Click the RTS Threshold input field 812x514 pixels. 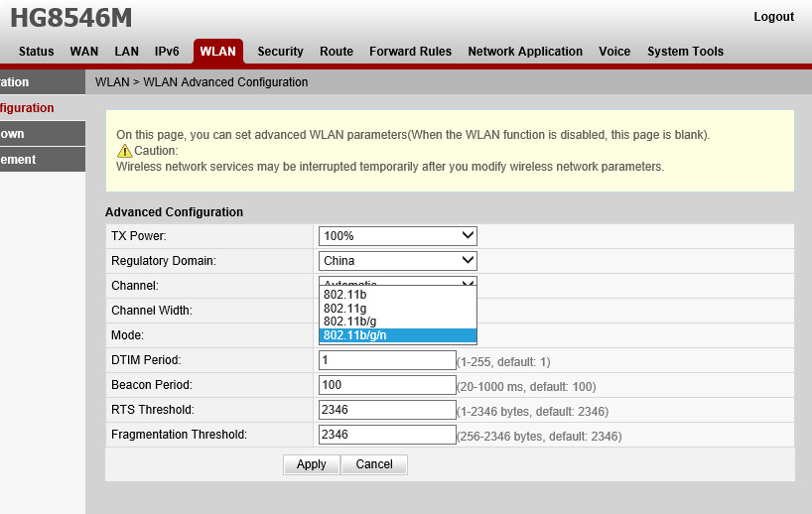coord(387,410)
